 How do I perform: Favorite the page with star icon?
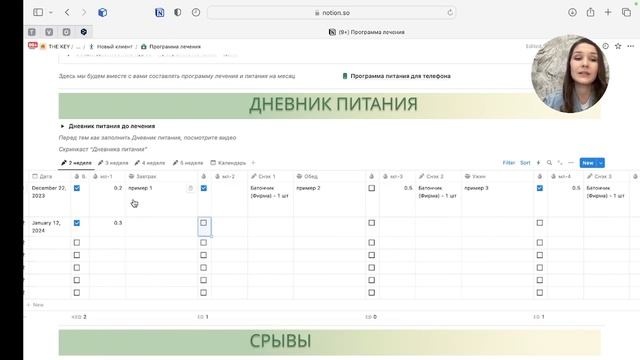click(x=618, y=46)
